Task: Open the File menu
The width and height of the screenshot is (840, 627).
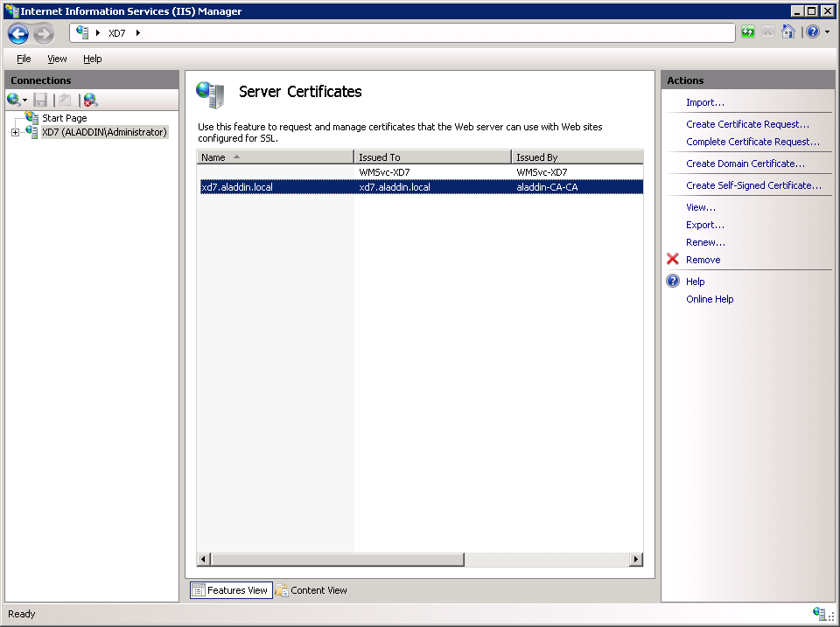Action: pyautogui.click(x=24, y=59)
